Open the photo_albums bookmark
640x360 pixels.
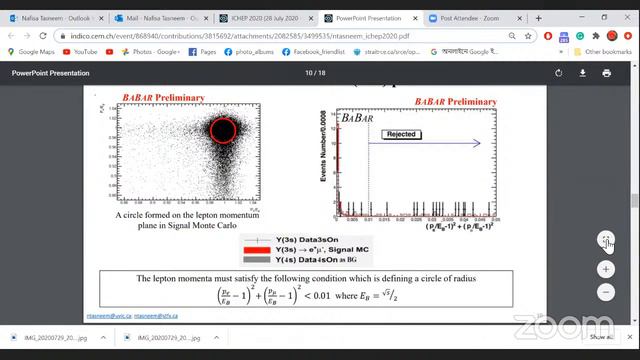(x=249, y=52)
